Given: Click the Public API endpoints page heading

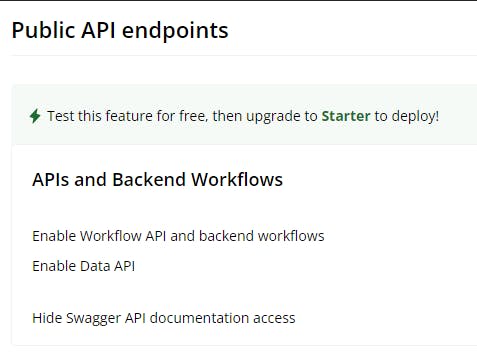Looking at the screenshot, I should [x=120, y=31].
